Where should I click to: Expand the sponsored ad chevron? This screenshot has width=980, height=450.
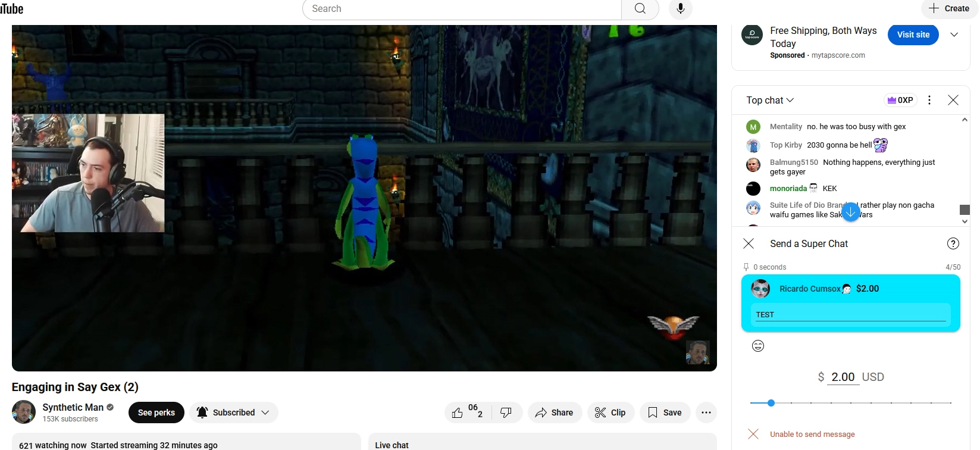coord(954,35)
